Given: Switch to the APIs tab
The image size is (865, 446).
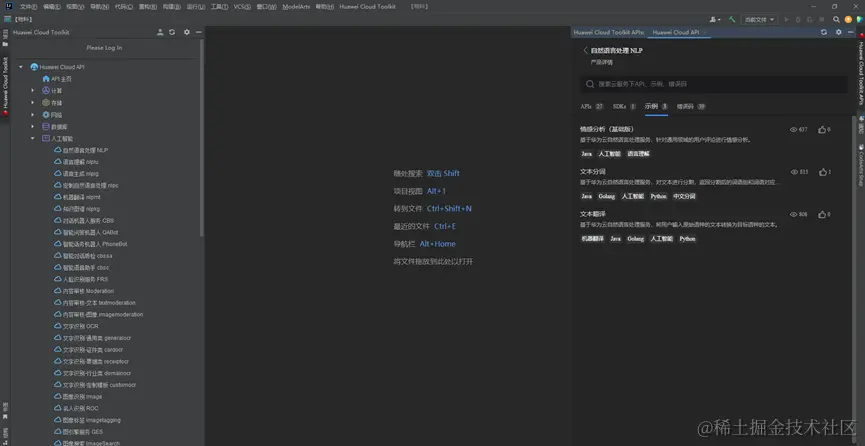Looking at the screenshot, I should tap(592, 106).
